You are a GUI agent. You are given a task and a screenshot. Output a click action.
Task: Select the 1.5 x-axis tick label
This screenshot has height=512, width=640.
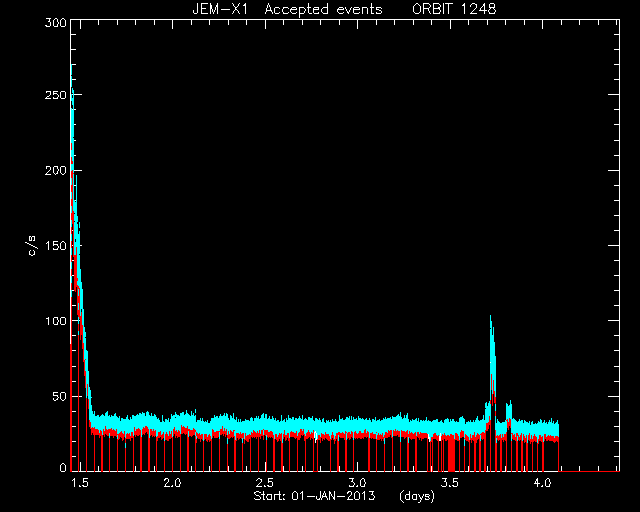point(80,483)
